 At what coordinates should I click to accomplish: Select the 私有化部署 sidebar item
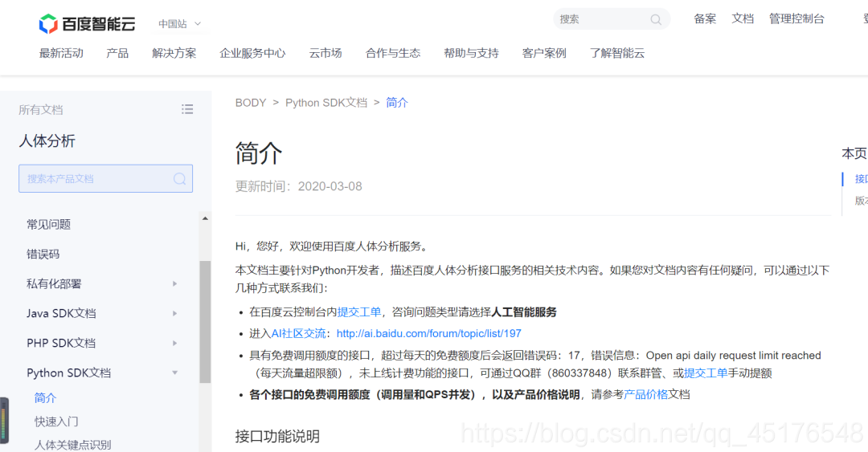54,284
